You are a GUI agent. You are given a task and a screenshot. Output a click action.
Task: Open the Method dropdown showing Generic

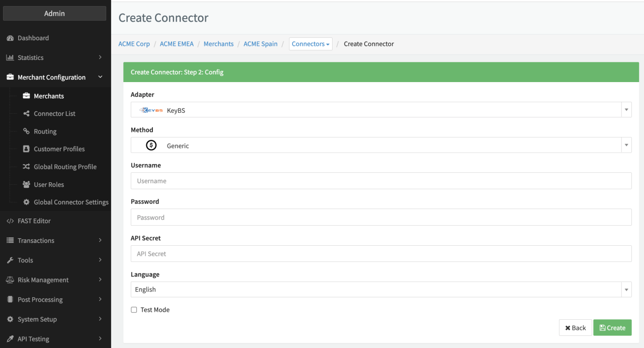coord(381,145)
